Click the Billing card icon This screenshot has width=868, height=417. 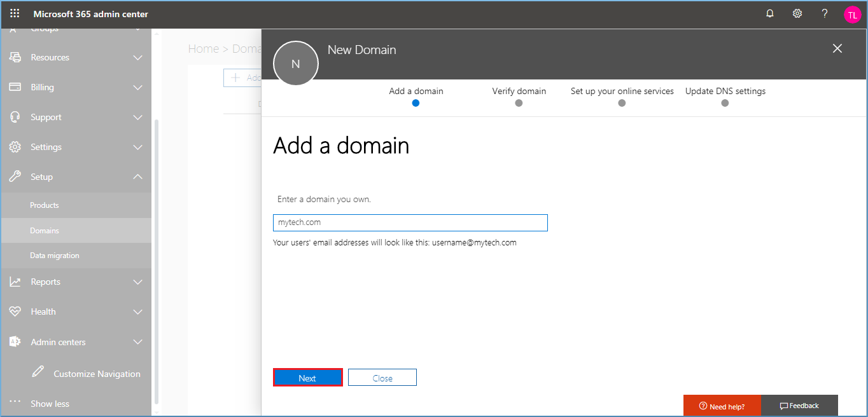[x=15, y=87]
